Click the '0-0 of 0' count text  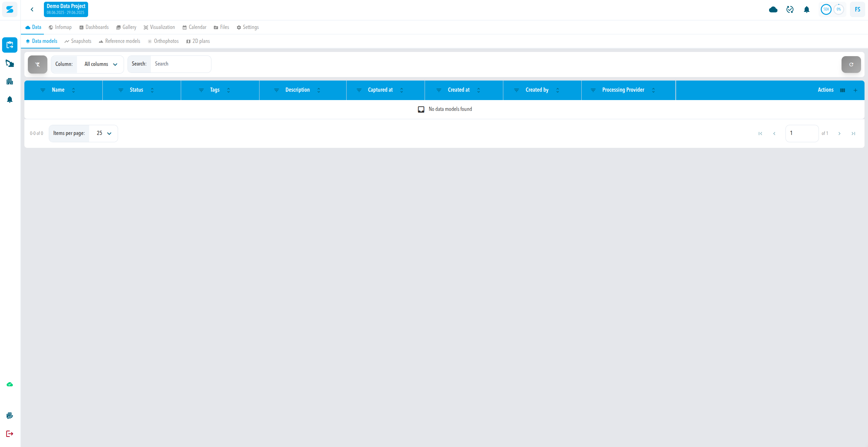37,134
